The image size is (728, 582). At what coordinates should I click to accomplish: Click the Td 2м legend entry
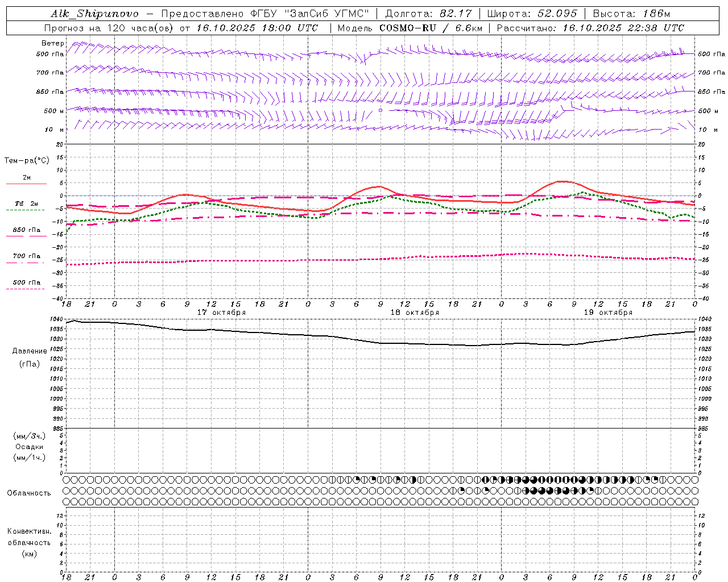pyautogui.click(x=27, y=203)
